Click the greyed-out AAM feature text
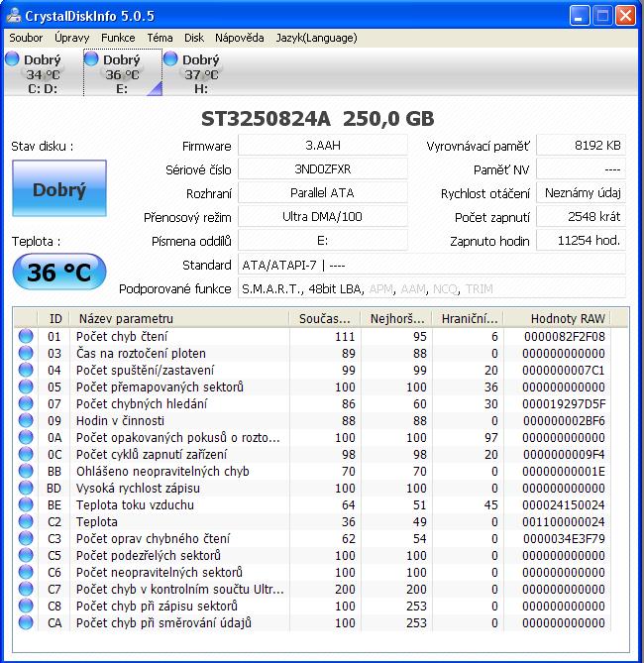The image size is (644, 663). click(413, 288)
